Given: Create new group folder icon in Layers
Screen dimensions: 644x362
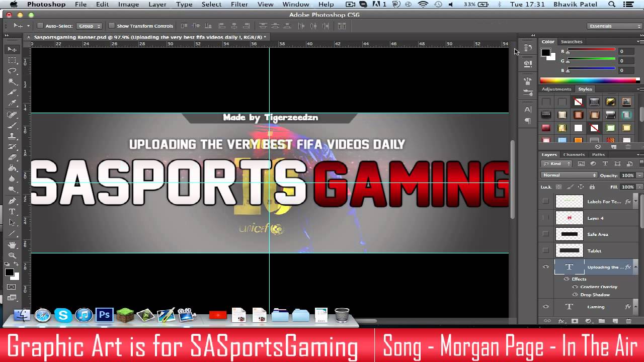Looking at the screenshot, I should (602, 321).
